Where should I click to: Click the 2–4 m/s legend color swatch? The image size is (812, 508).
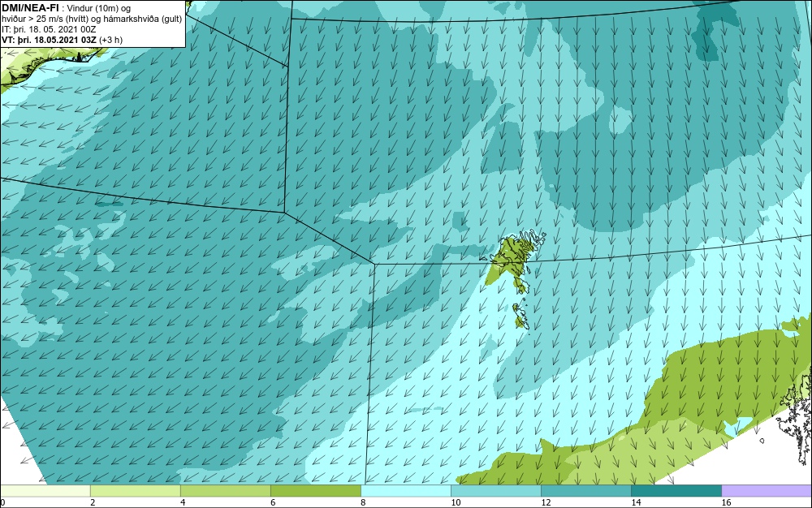tap(136, 491)
